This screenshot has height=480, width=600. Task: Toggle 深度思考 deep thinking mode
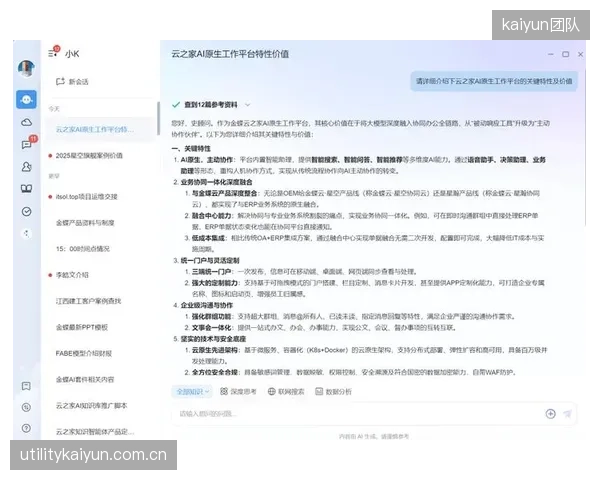tap(238, 392)
